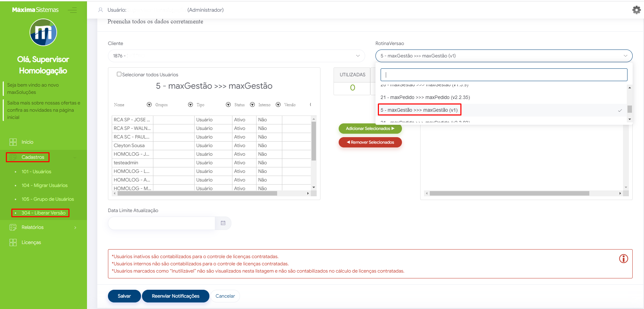Click the Cancelar button

click(x=225, y=296)
